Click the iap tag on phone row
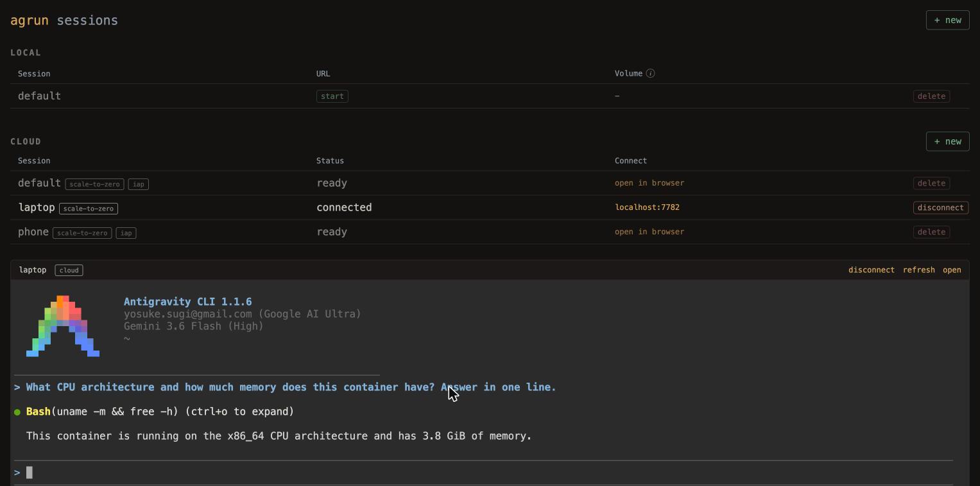The height and width of the screenshot is (486, 980). pyautogui.click(x=126, y=233)
